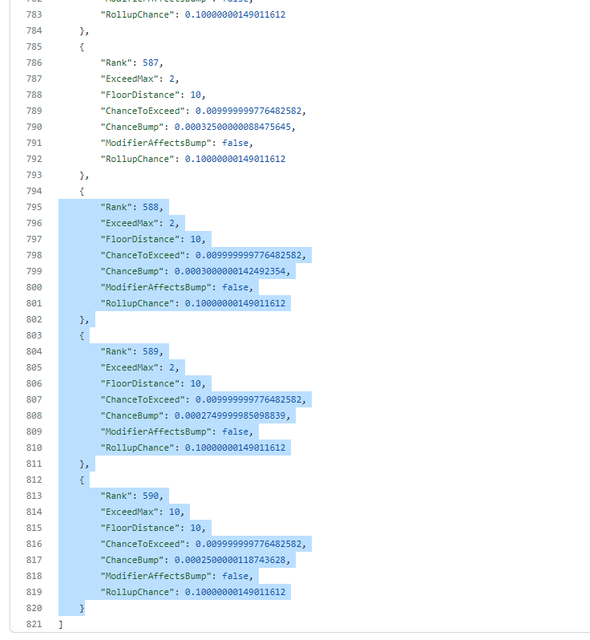Click "ModifierAffectsBump" on line 818
This screenshot has height=640, width=590.
tap(156, 576)
